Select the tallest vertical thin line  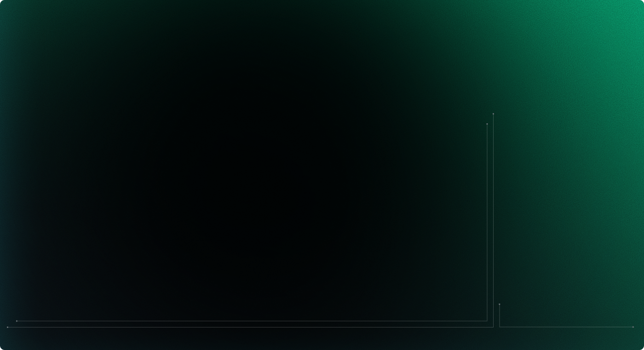click(x=493, y=220)
